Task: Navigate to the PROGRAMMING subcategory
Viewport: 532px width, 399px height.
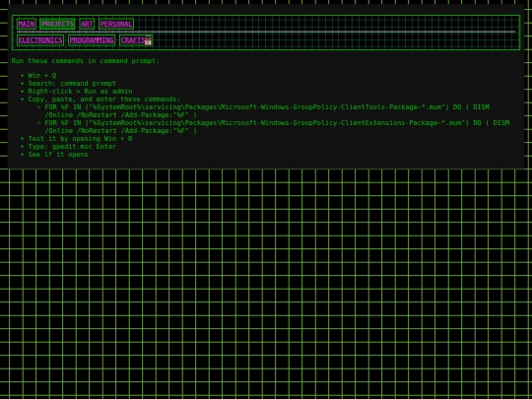Action: point(92,40)
